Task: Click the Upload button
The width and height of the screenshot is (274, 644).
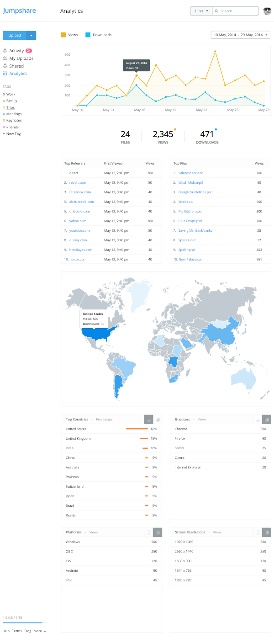Action: click(14, 35)
